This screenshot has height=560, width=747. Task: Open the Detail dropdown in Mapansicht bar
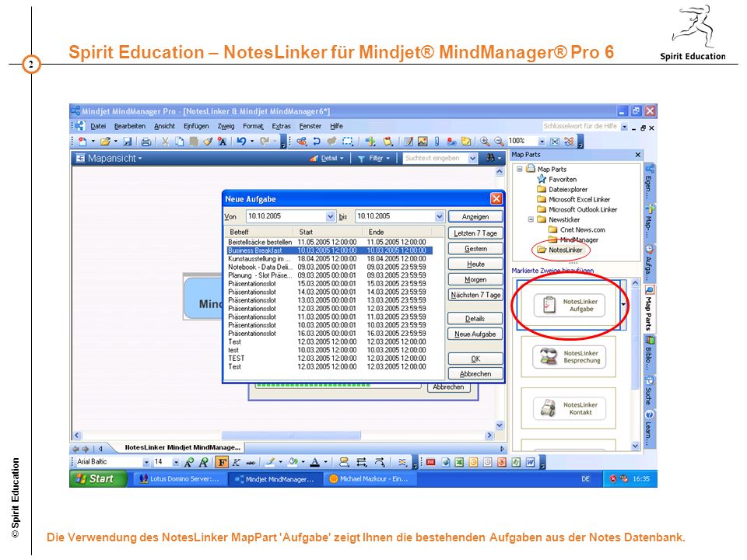(328, 158)
